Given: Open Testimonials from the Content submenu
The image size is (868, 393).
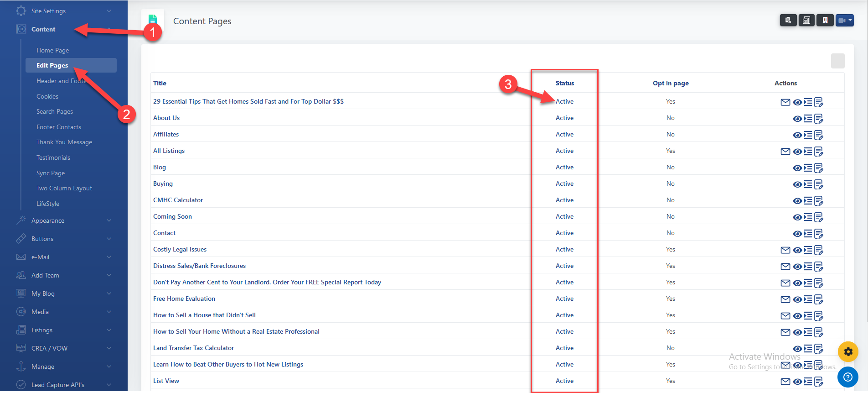Looking at the screenshot, I should pyautogui.click(x=53, y=157).
